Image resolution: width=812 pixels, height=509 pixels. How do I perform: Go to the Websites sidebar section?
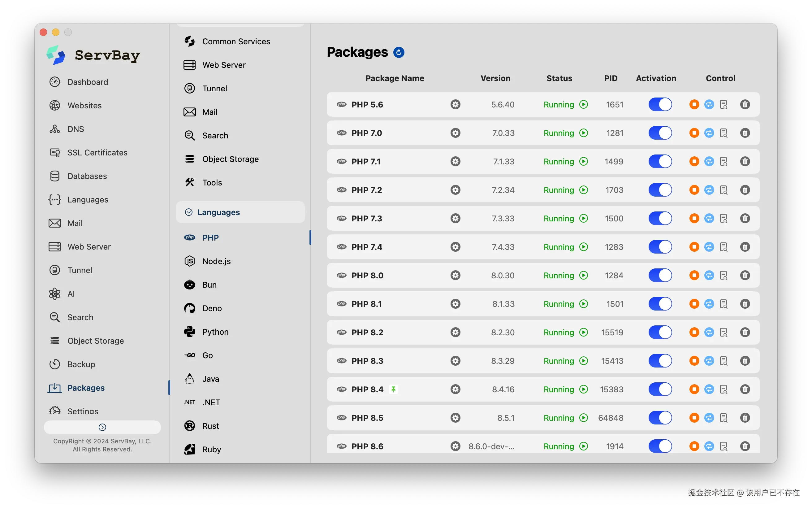pyautogui.click(x=84, y=105)
